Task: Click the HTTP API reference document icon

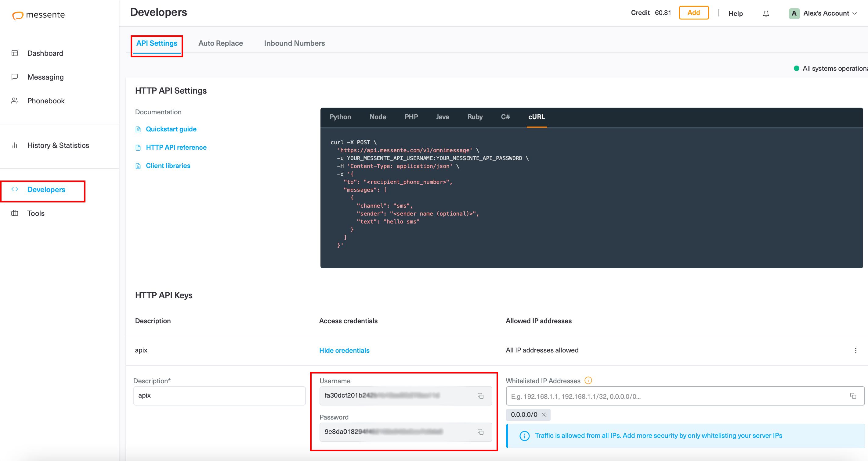Action: pos(138,148)
